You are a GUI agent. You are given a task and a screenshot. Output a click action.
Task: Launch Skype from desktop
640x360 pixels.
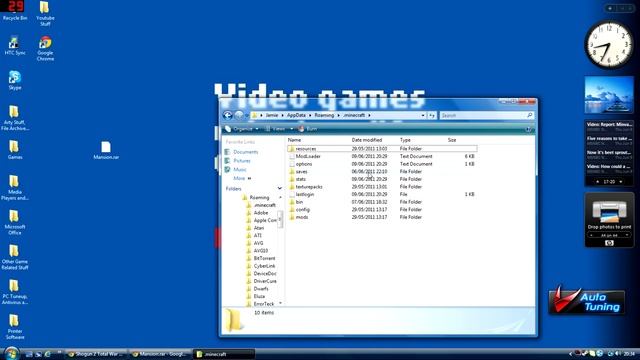pos(15,80)
